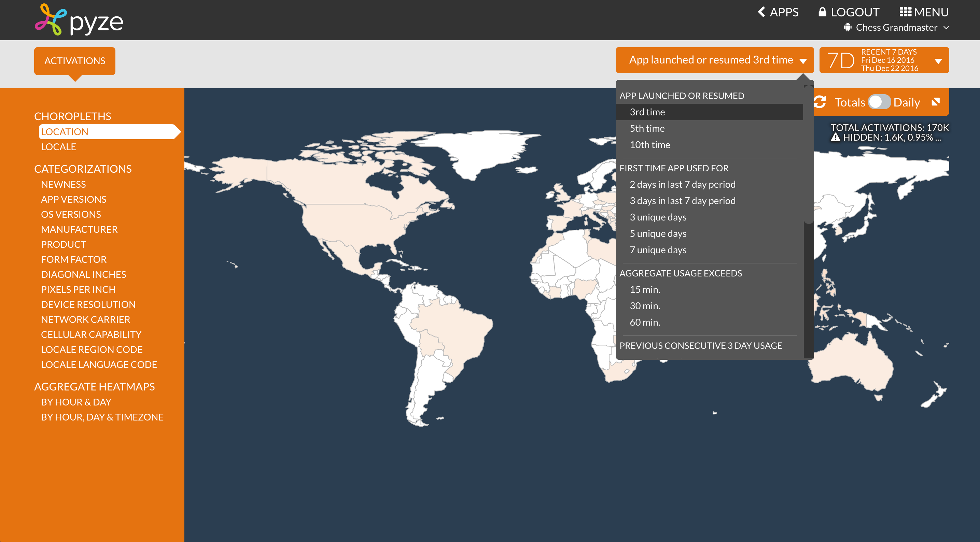
Task: Click the Pyze logo
Action: (79, 20)
